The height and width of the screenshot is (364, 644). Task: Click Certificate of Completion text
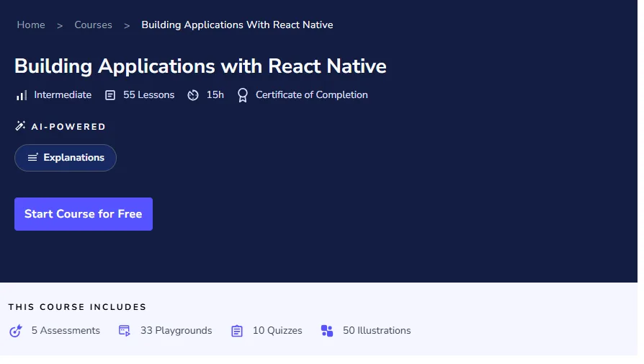312,95
